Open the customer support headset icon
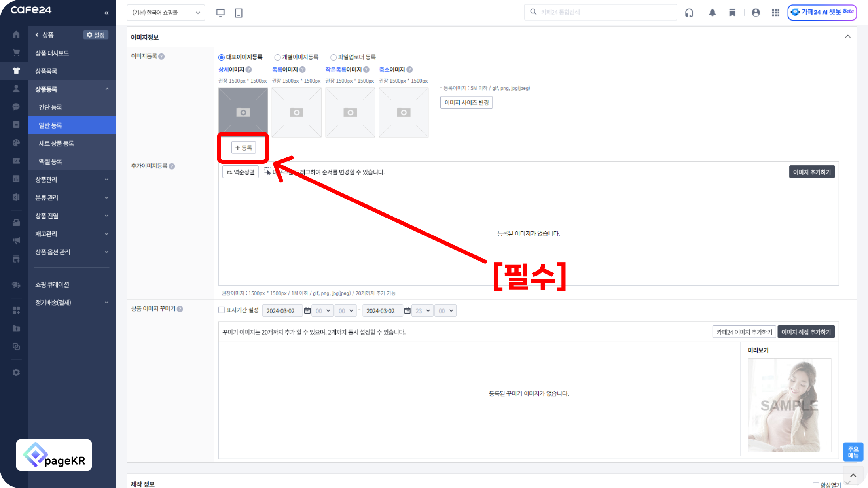 point(689,13)
